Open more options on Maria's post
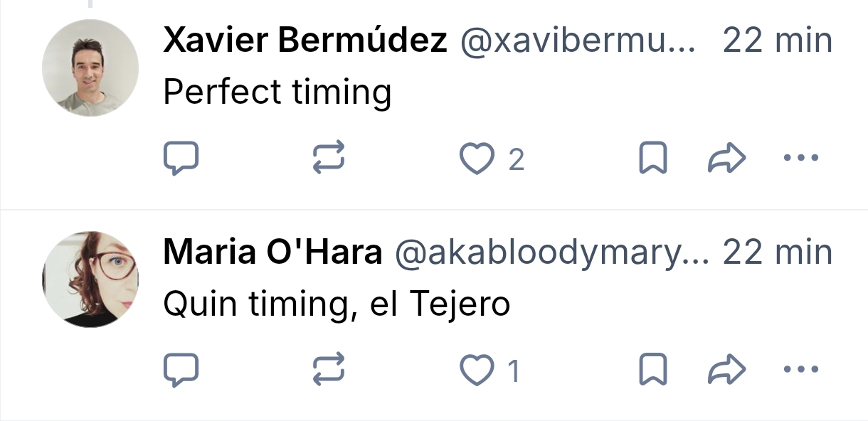 coord(801,369)
